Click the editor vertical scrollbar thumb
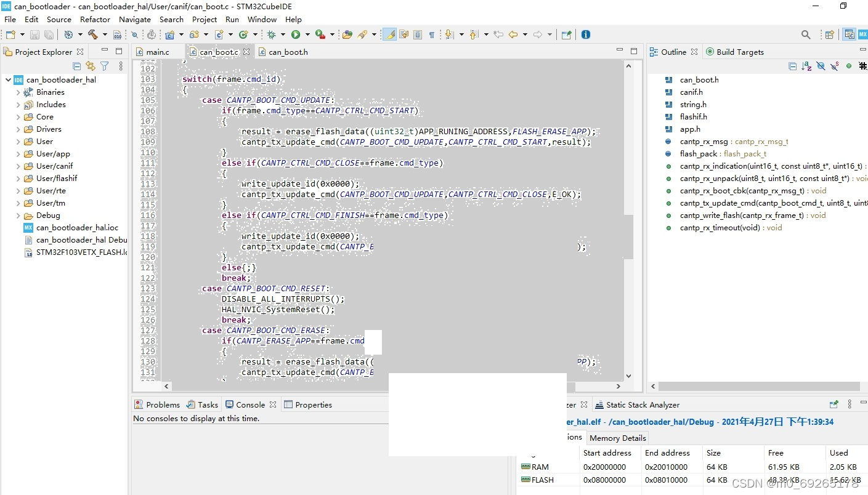The height and width of the screenshot is (495, 868). click(628, 237)
